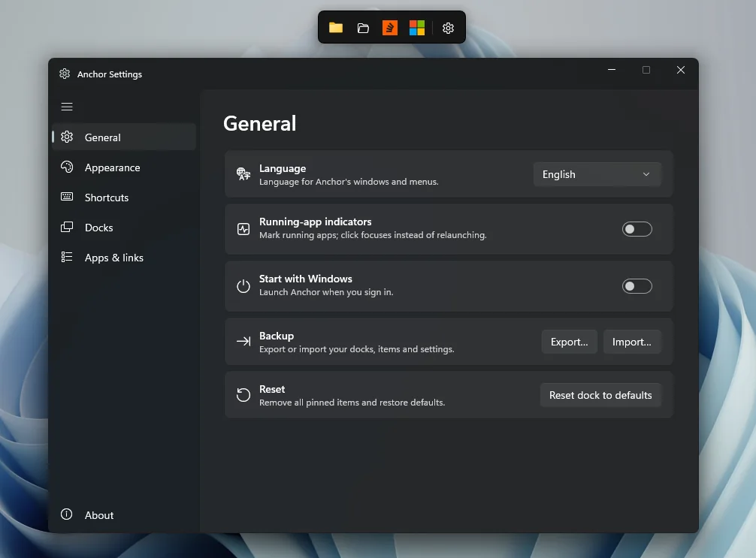Screen dimensions: 756x558
Task: Turn on Start with Windows toggle
Action: pos(637,286)
